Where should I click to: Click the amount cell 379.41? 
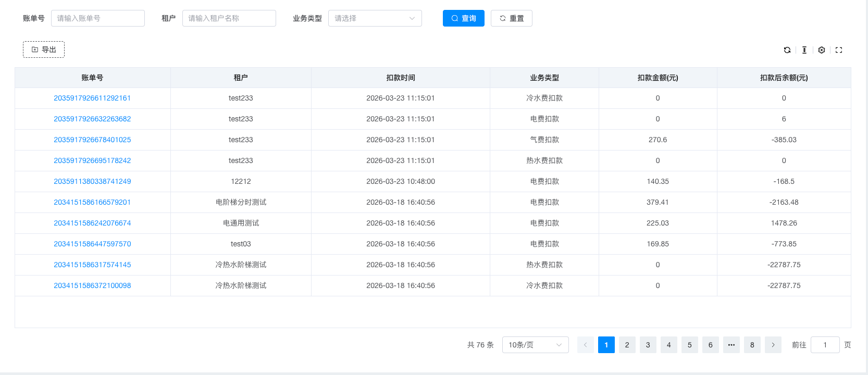[658, 202]
